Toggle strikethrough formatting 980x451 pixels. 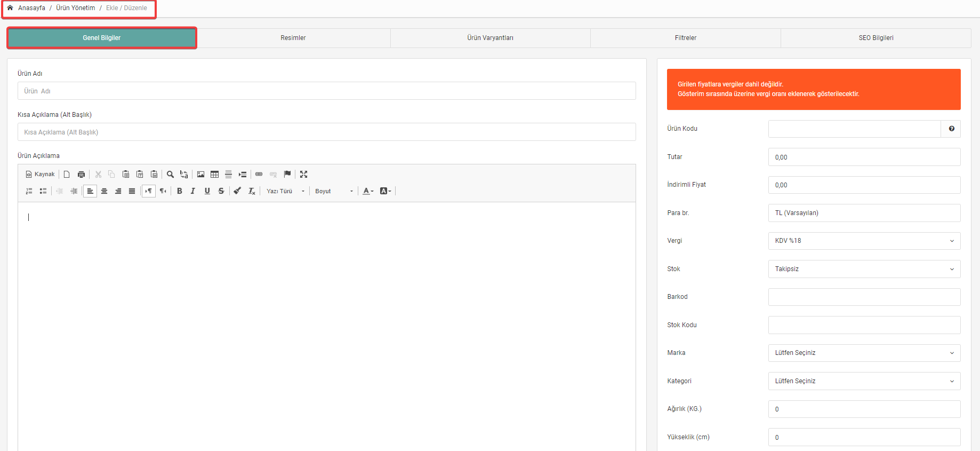(x=221, y=191)
